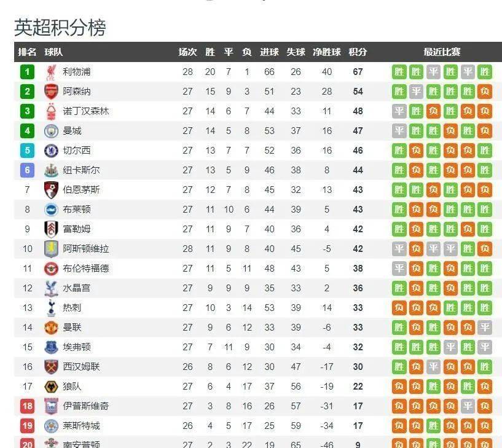Sort table by 积分 column header

(x=358, y=52)
